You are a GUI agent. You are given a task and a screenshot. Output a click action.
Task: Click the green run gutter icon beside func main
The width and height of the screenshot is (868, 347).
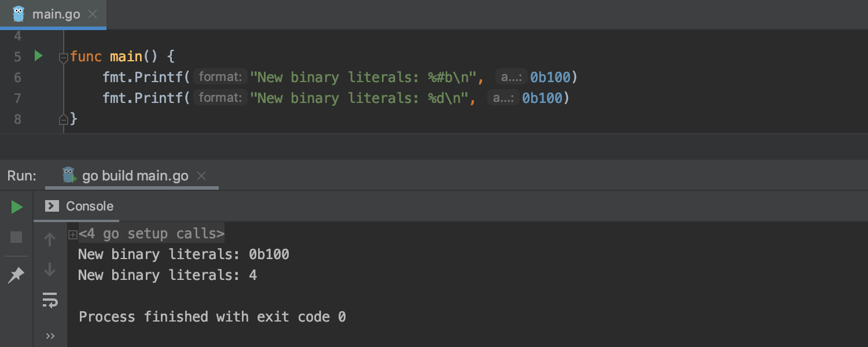coord(38,56)
